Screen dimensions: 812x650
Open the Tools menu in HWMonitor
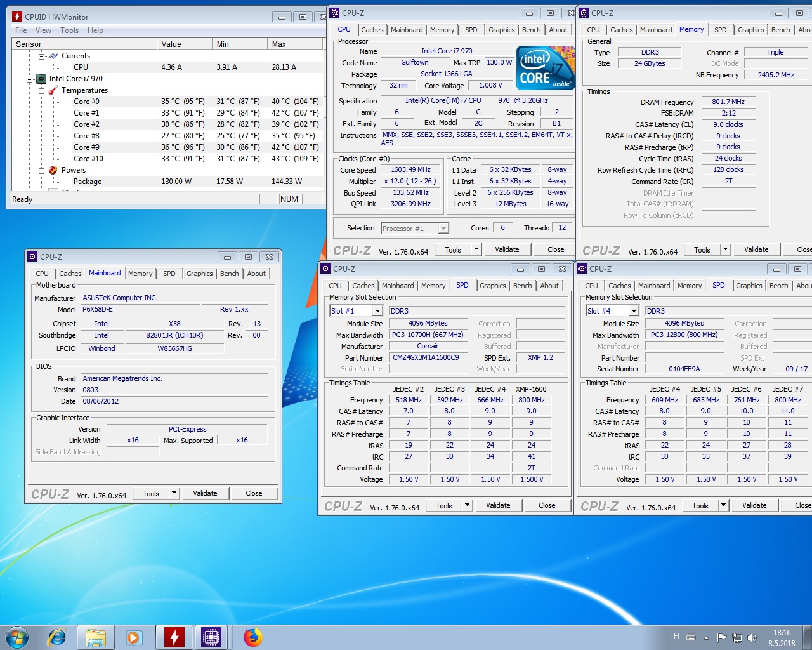point(70,30)
